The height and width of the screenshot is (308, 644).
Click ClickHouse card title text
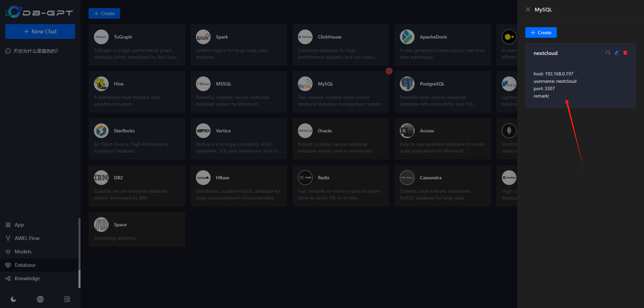pyautogui.click(x=330, y=37)
